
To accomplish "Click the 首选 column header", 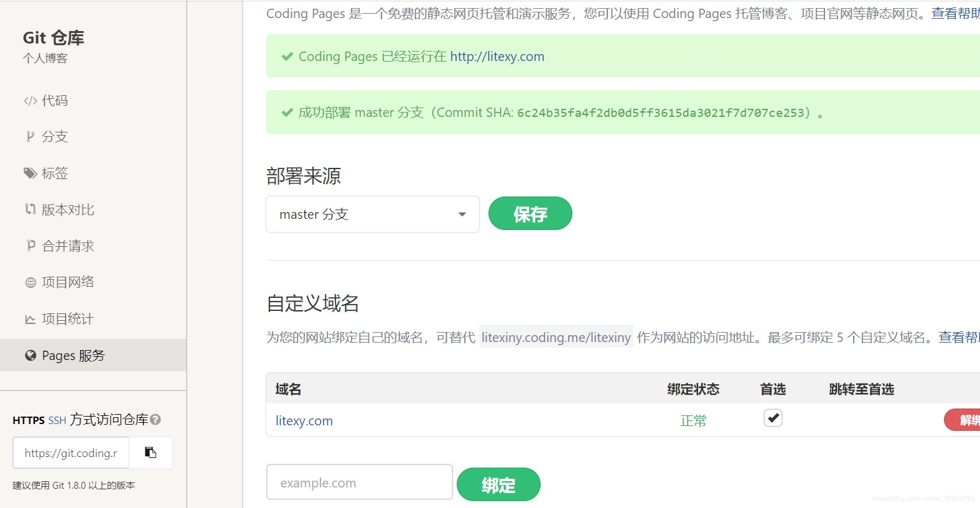I will 773,389.
